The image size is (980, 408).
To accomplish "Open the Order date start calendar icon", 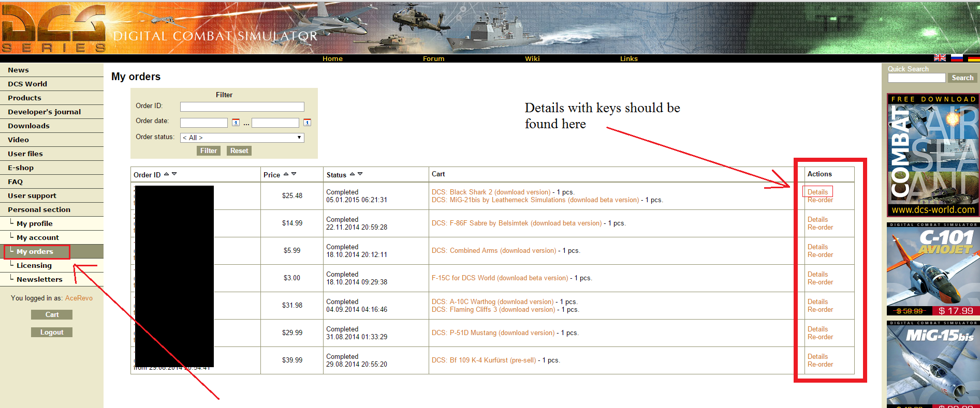I will tap(236, 123).
